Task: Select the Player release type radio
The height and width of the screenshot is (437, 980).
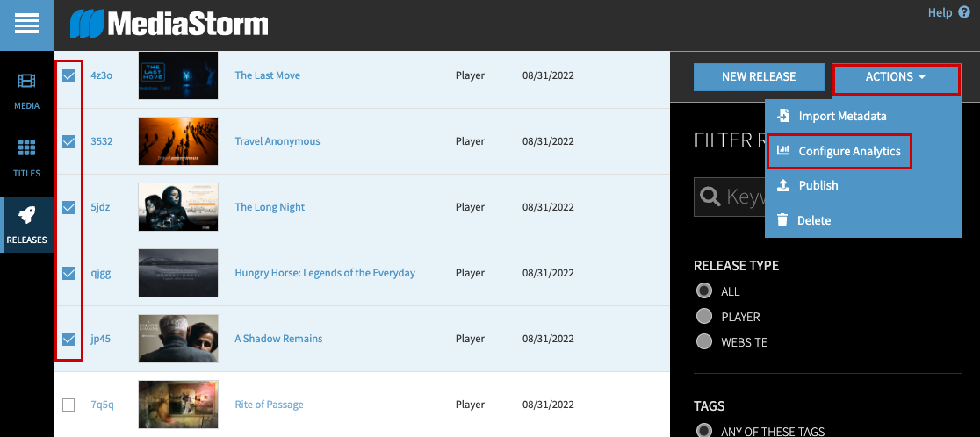Action: click(703, 317)
